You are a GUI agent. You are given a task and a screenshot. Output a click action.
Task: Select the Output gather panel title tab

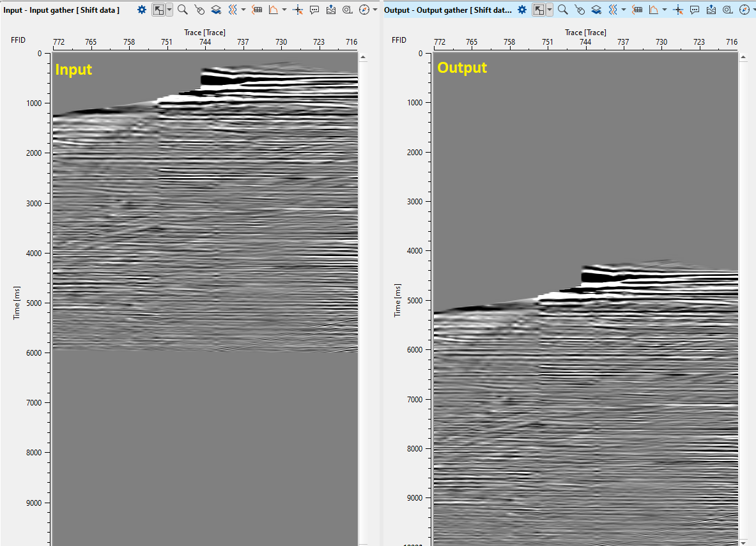[447, 10]
